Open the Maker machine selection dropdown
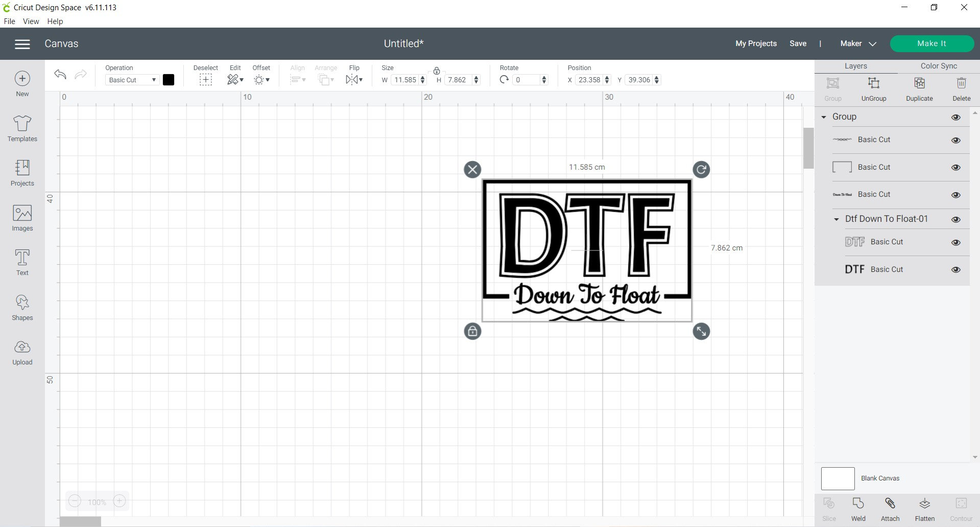 (857, 43)
